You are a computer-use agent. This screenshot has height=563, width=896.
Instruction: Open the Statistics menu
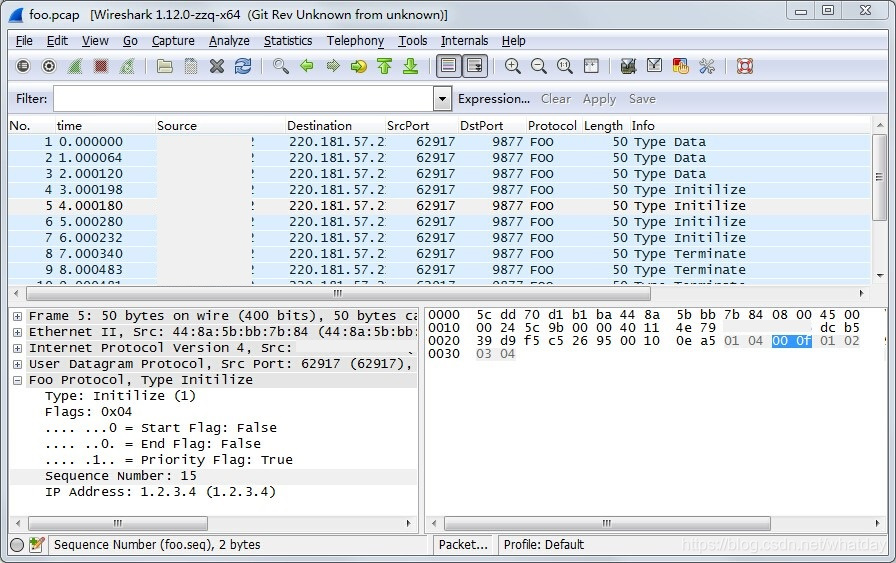pos(288,41)
